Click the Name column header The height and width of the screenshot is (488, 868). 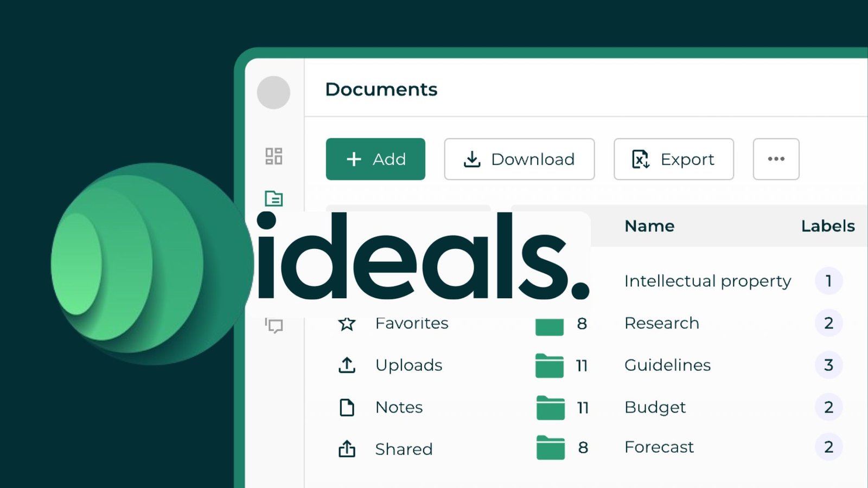coord(649,226)
